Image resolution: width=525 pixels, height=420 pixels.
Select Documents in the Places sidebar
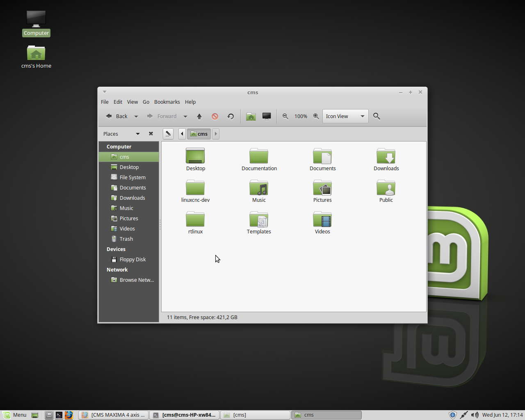click(129, 188)
